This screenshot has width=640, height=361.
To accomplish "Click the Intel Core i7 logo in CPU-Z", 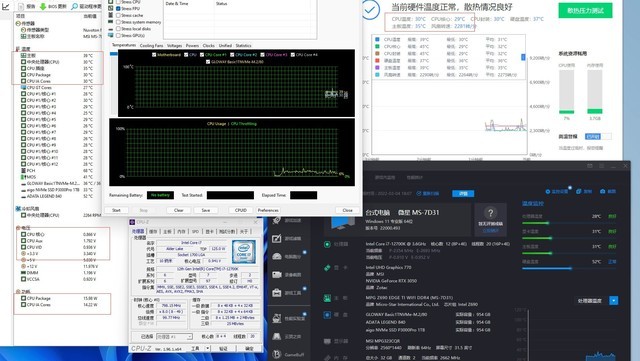I will 244,252.
